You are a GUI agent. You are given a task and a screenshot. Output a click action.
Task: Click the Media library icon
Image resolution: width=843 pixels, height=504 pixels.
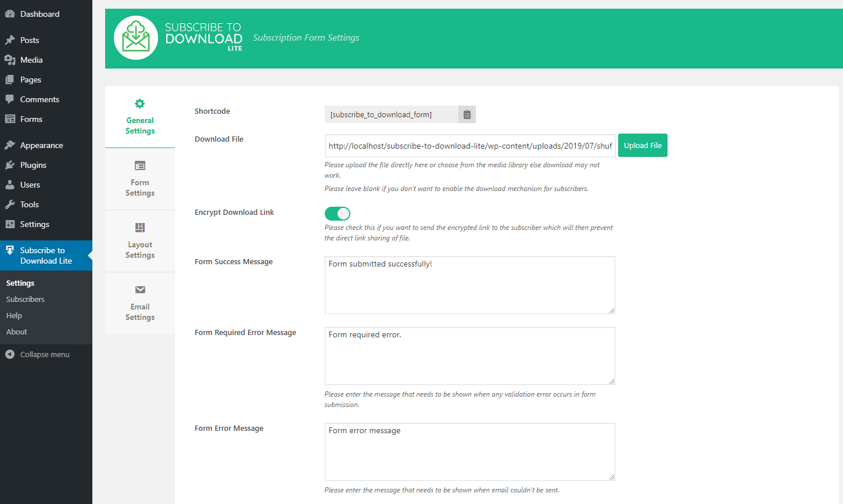tap(10, 60)
